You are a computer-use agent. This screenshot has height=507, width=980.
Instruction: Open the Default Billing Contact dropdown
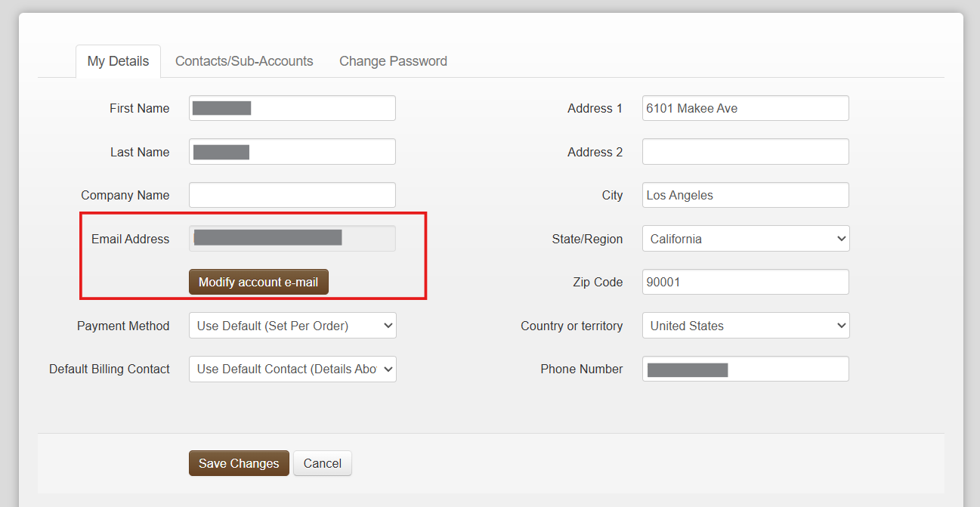pos(292,369)
